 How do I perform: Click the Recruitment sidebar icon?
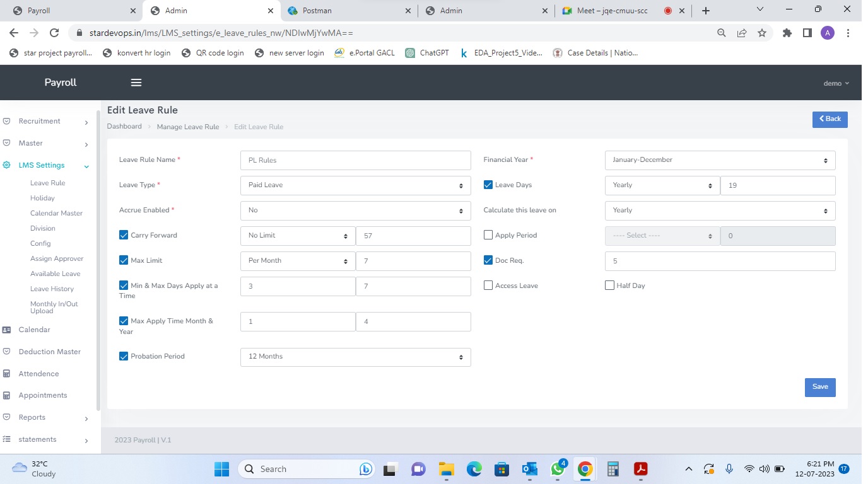pyautogui.click(x=7, y=121)
